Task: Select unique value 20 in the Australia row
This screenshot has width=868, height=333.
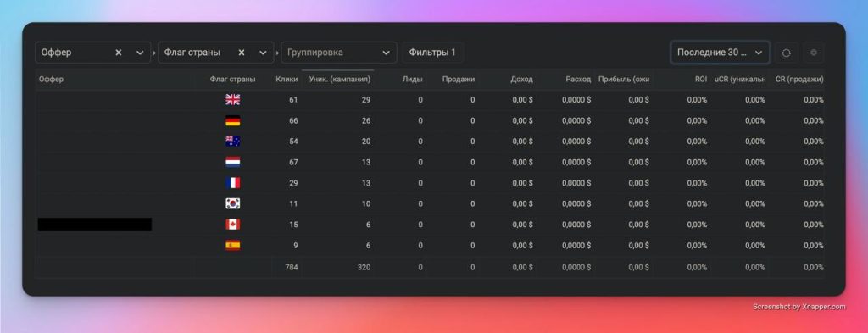Action: pyautogui.click(x=366, y=142)
